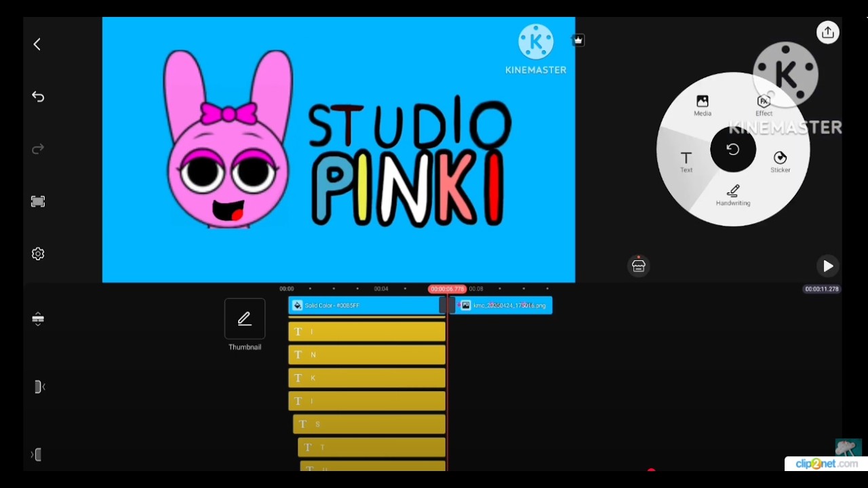This screenshot has width=868, height=488.
Task: Edit the project Thumbnail
Action: coord(245,325)
